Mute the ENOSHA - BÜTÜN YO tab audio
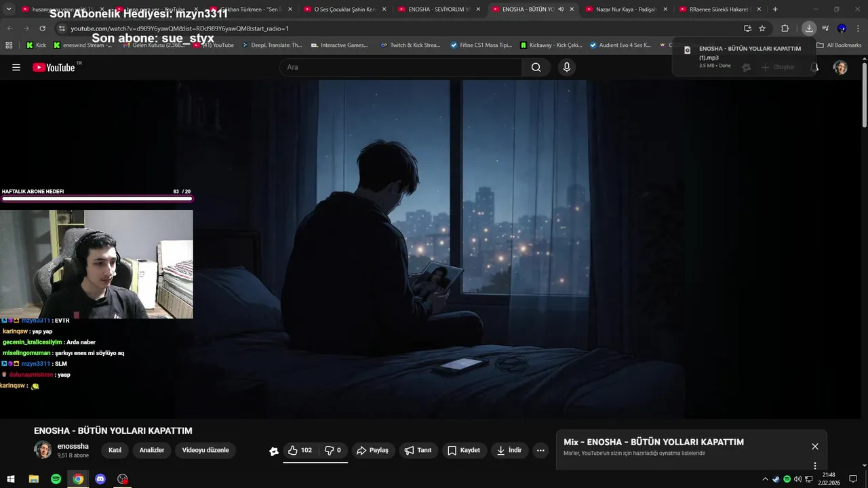The height and width of the screenshot is (488, 868). click(x=561, y=9)
